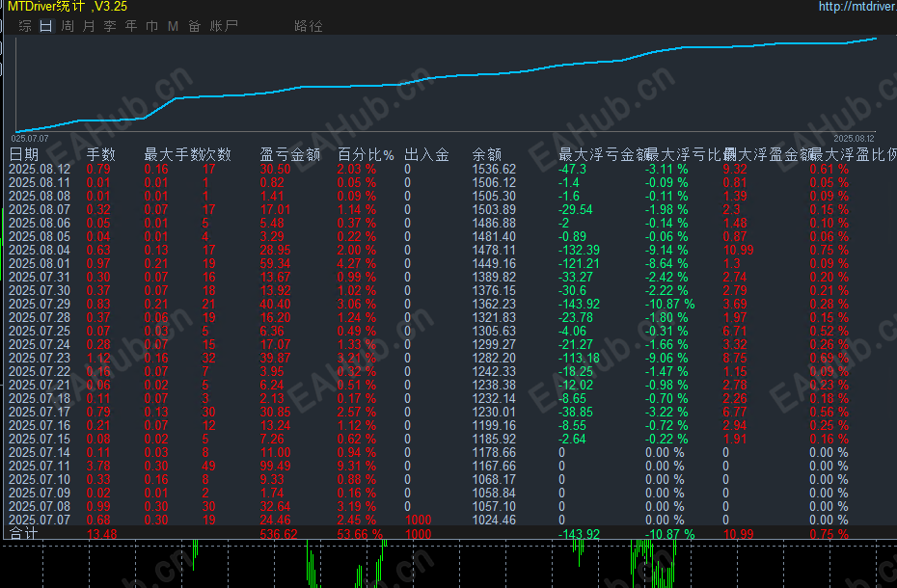
Task: Switch to the 综 summary tab
Action: tap(25, 26)
